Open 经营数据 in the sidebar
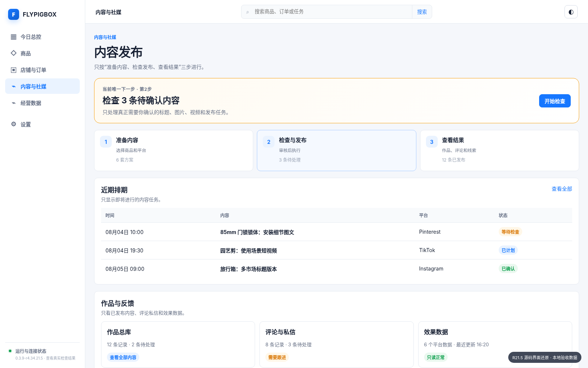Screen dimensions: 588x368 click(42, 103)
